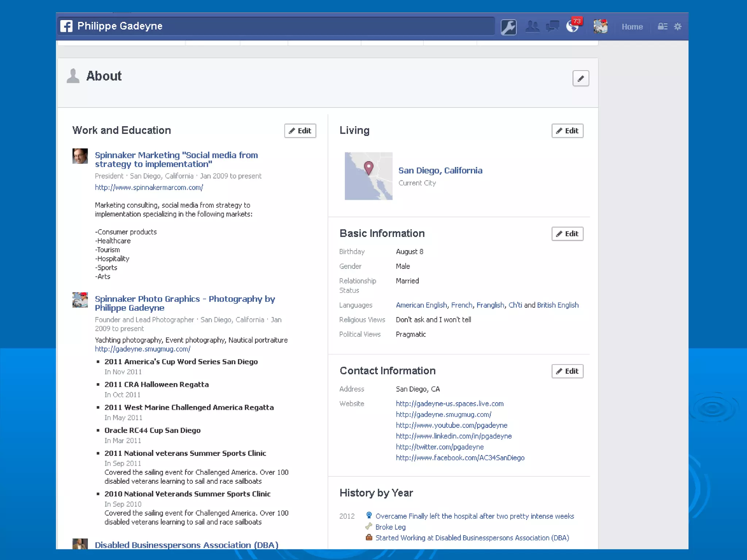Click pencil edit icon in About header

tap(581, 78)
